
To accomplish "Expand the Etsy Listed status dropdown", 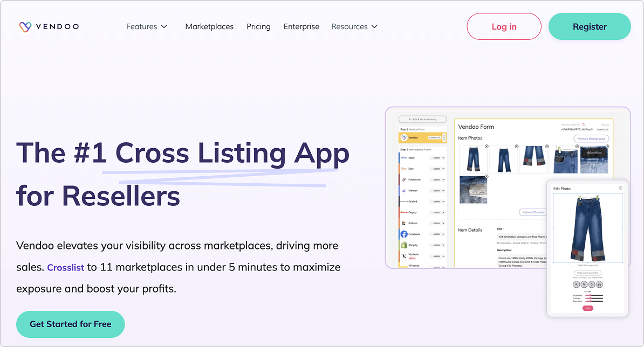I will [437, 169].
